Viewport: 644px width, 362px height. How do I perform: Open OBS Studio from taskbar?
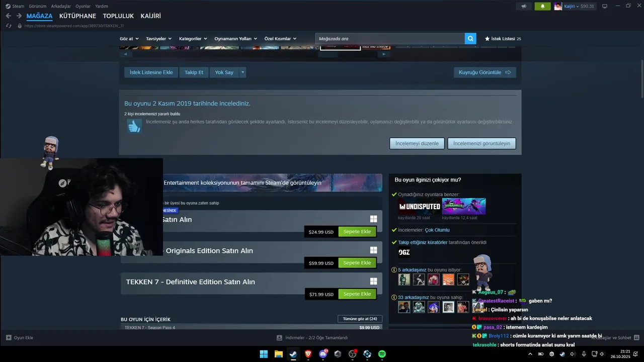(x=352, y=354)
